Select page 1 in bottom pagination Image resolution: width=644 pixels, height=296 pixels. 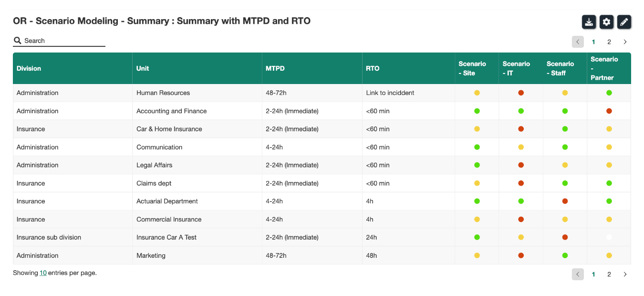coord(593,274)
